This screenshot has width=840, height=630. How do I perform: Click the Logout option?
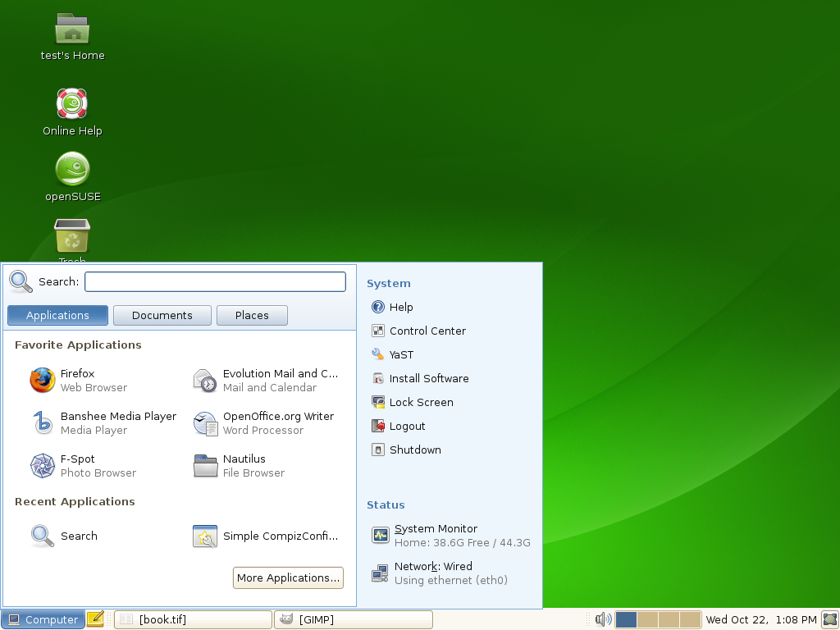[407, 426]
